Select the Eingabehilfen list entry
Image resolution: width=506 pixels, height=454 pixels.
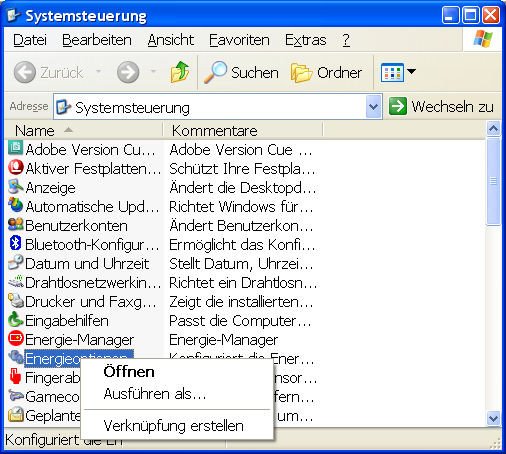point(67,321)
